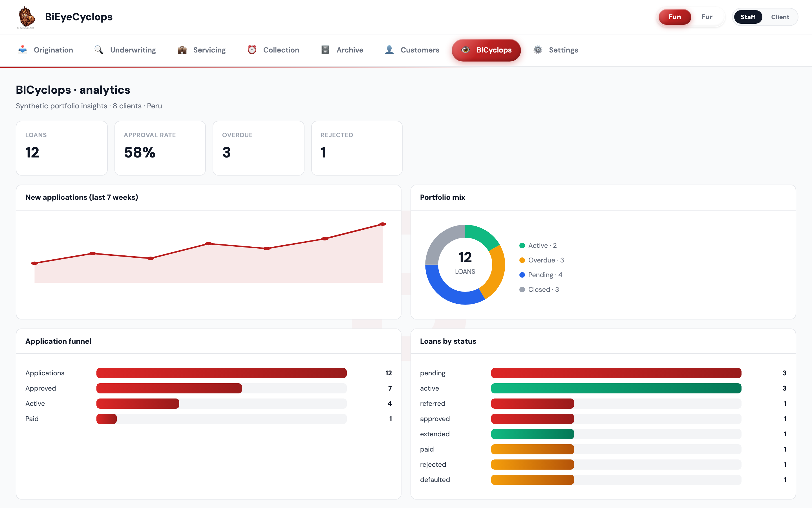
Task: Click the 'BICyclops · analytics' page title
Action: (73, 90)
